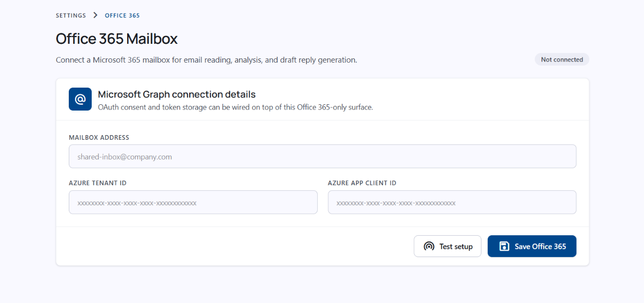Click the OAuth consent description text

coord(236,107)
